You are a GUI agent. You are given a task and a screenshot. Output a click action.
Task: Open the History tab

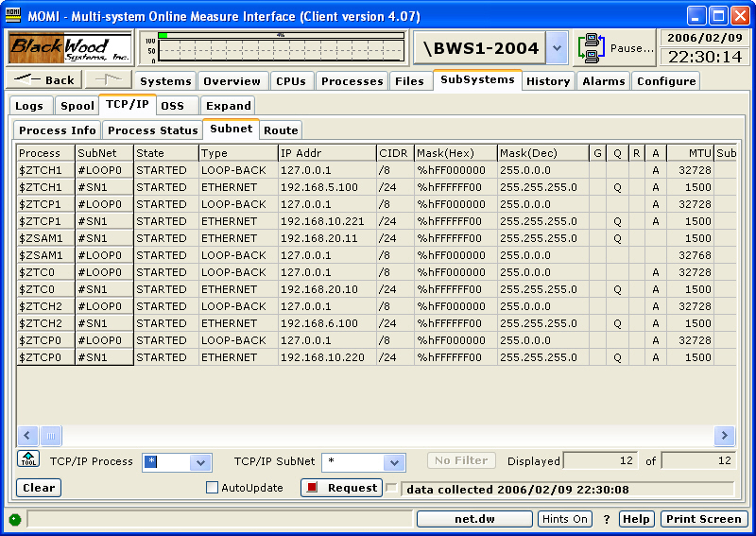click(548, 81)
